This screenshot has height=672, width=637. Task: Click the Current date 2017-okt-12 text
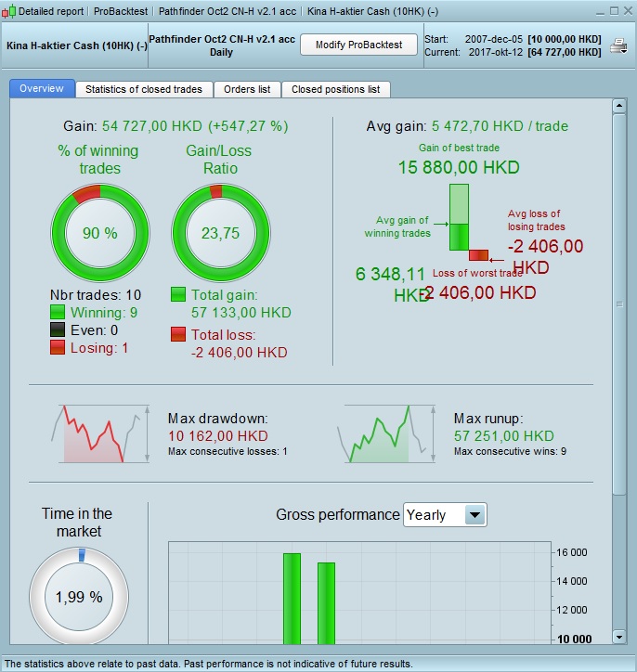pos(496,52)
